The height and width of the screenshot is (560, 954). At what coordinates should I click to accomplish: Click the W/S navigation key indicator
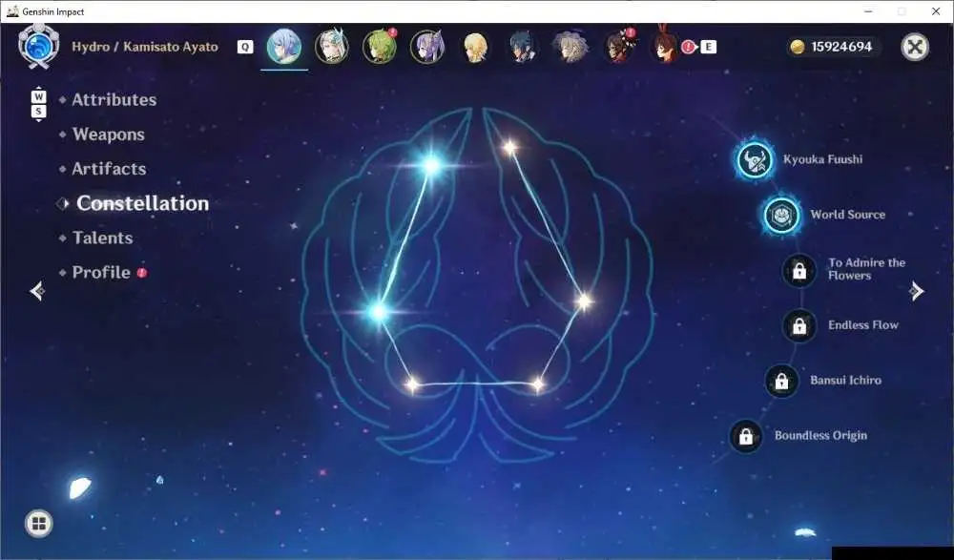[x=38, y=104]
